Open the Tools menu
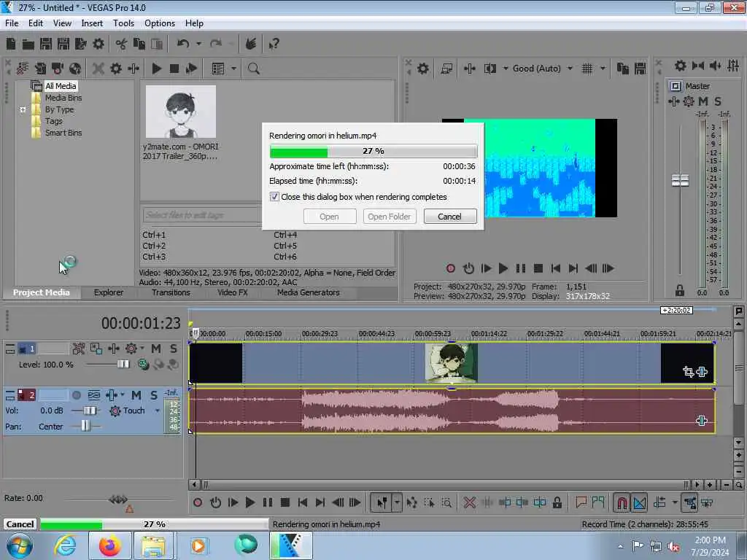747x560 pixels. [123, 23]
